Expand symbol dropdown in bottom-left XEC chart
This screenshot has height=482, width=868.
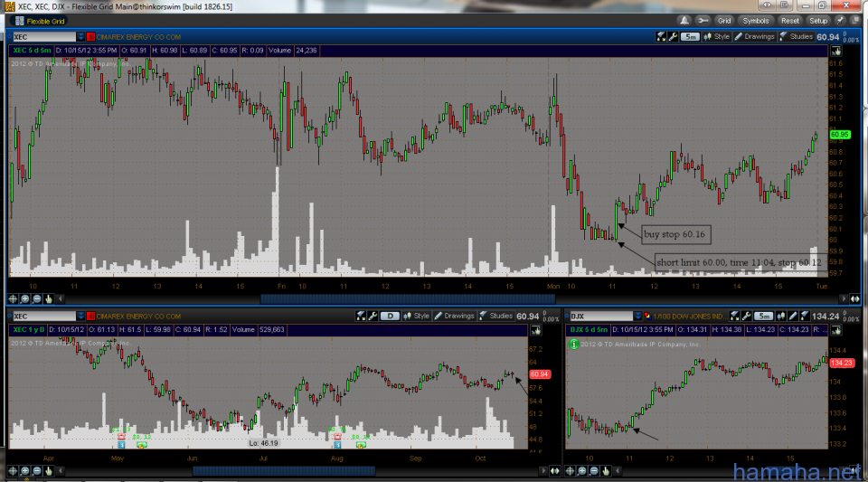80,317
